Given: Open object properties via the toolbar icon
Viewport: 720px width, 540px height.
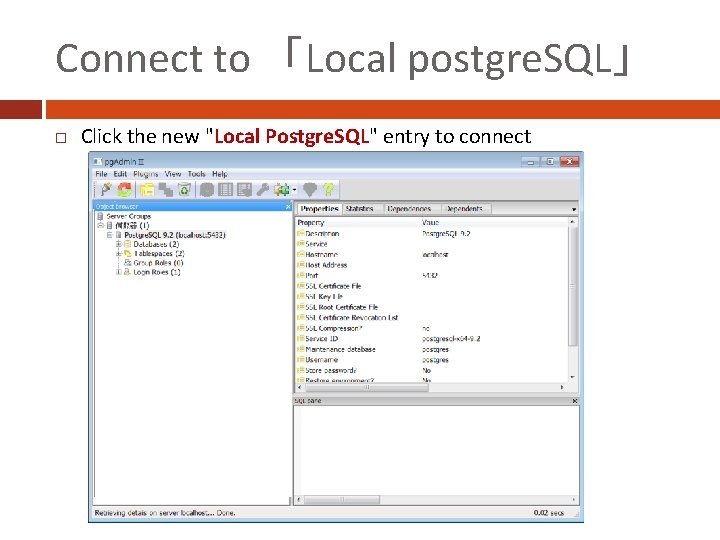Looking at the screenshot, I should (146, 189).
